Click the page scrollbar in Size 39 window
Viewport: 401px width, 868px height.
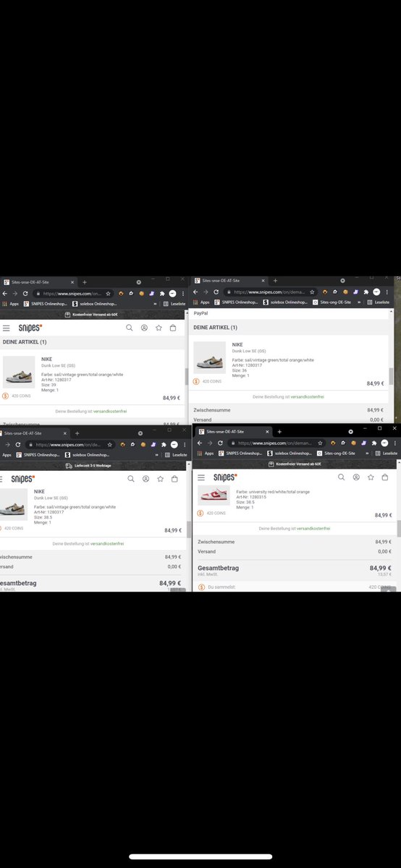(186, 377)
